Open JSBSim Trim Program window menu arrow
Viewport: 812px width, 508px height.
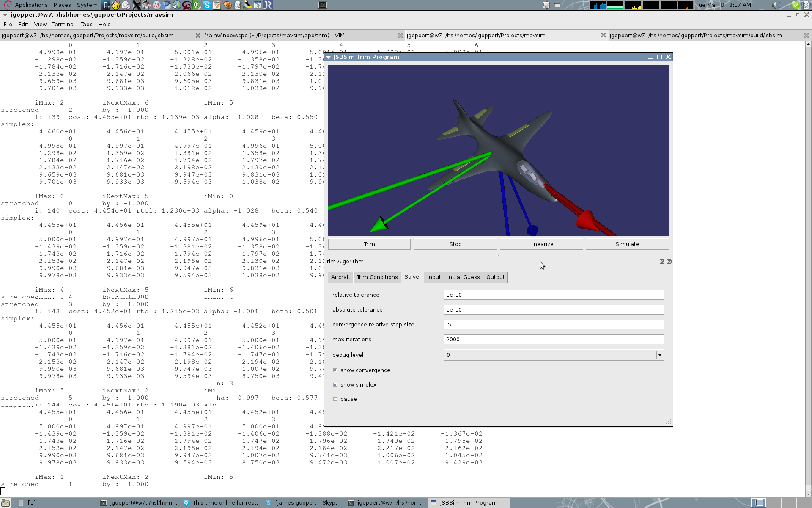click(329, 57)
